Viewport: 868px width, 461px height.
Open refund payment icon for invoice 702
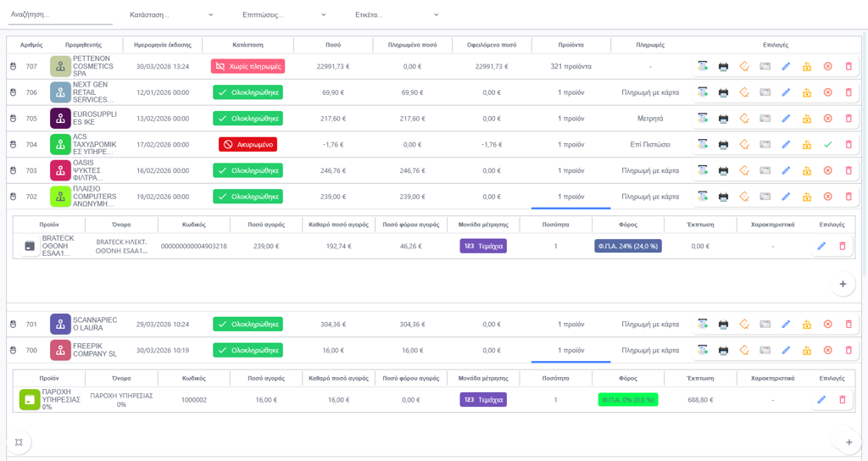pos(807,197)
